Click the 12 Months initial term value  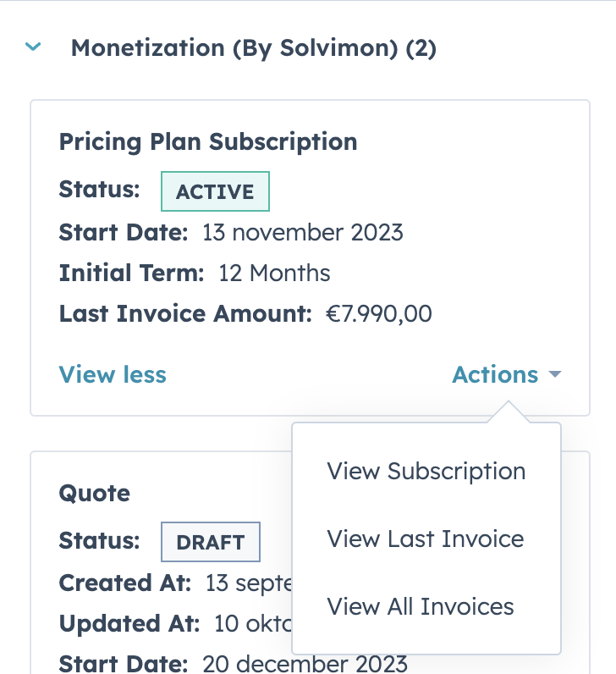point(274,273)
